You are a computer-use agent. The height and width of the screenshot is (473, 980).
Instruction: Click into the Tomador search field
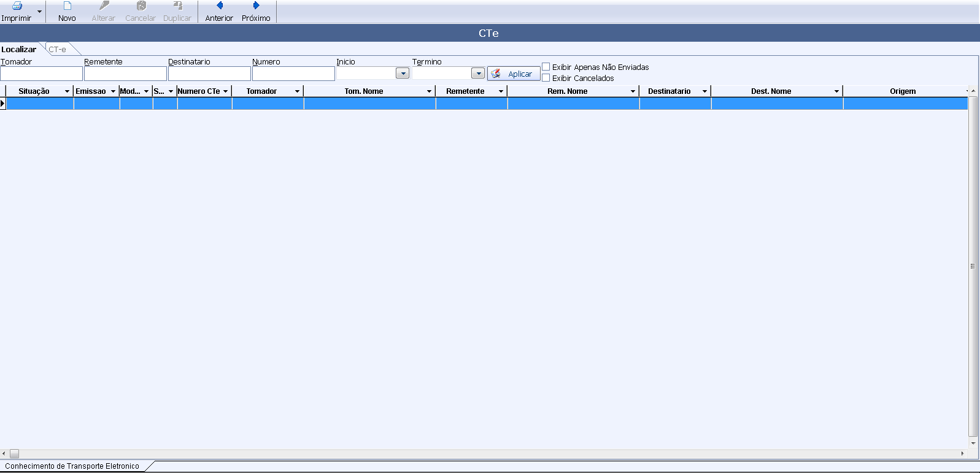click(41, 74)
